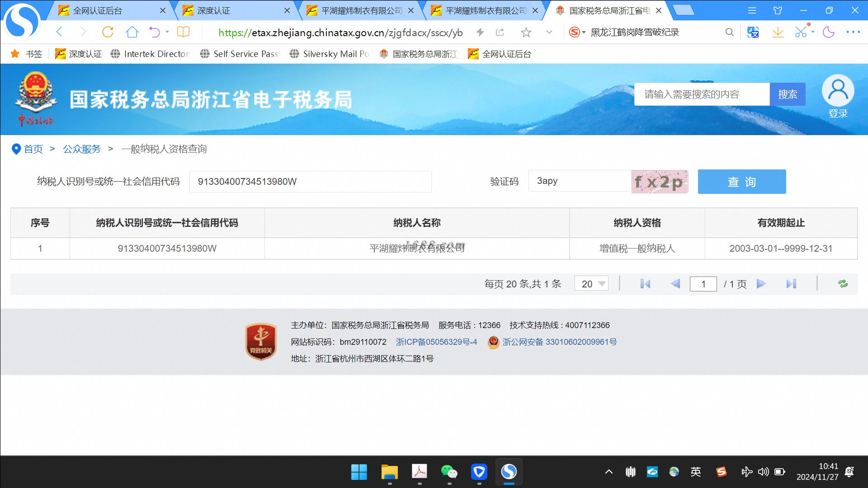Open the 浙ICP备05056329号-4 link

pos(436,342)
